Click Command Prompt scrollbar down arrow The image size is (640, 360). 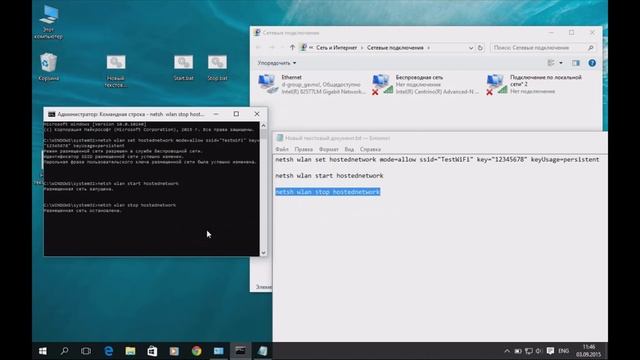(x=263, y=253)
